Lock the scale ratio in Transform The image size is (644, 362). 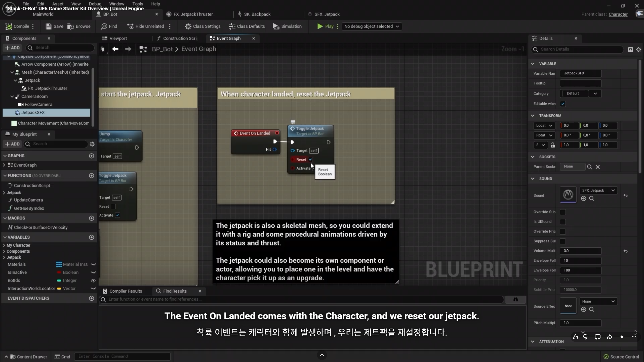[553, 145]
